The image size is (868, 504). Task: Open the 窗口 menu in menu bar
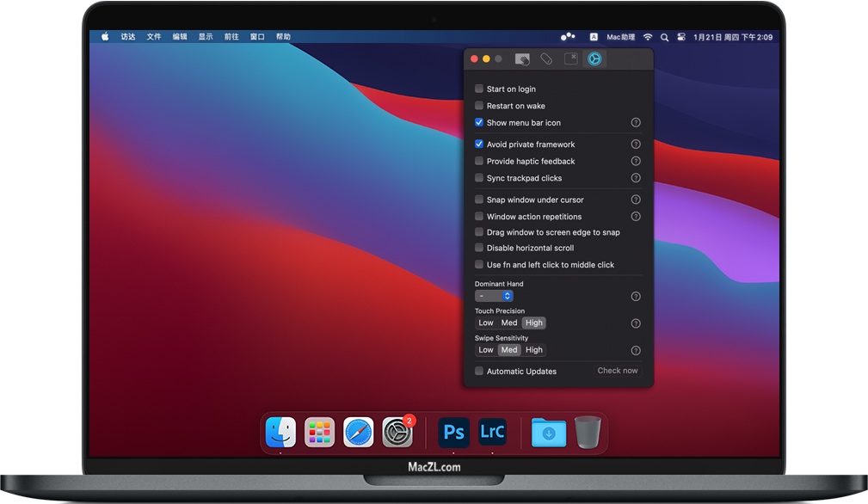(257, 37)
